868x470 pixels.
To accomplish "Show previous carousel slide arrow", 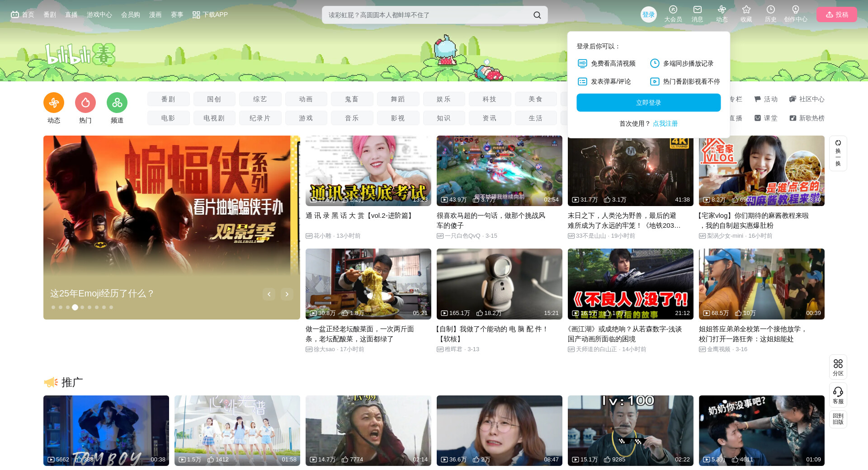I will [x=269, y=294].
